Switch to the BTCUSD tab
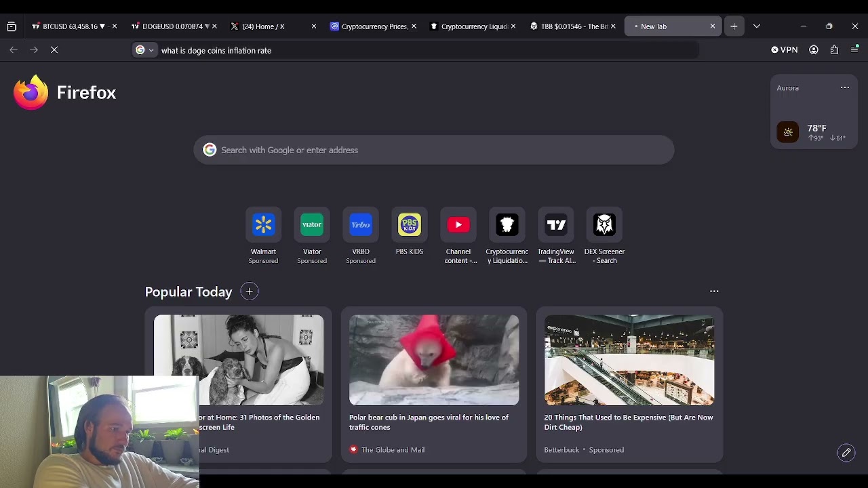 pyautogui.click(x=70, y=26)
